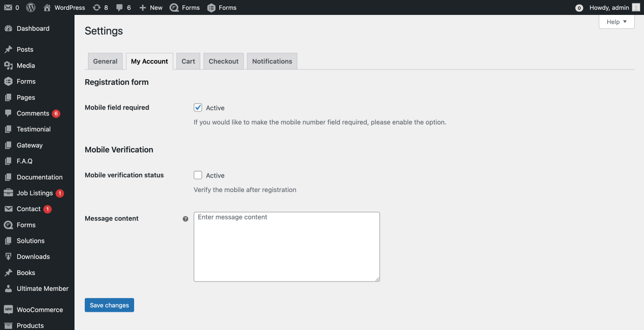Select the My Account tab
The image size is (644, 330).
[149, 61]
